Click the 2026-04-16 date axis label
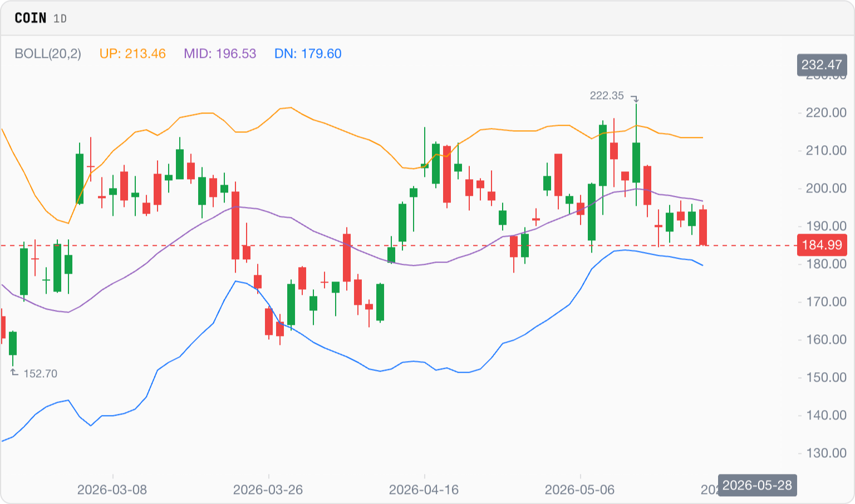855x504 pixels. click(424, 490)
